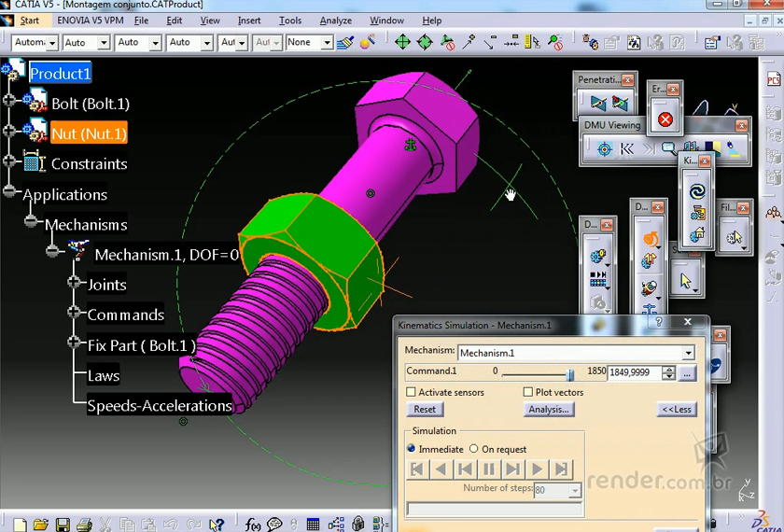Click the red error X icon in the Er... toolbar
Viewport: 784px width, 532px height.
coord(665,119)
